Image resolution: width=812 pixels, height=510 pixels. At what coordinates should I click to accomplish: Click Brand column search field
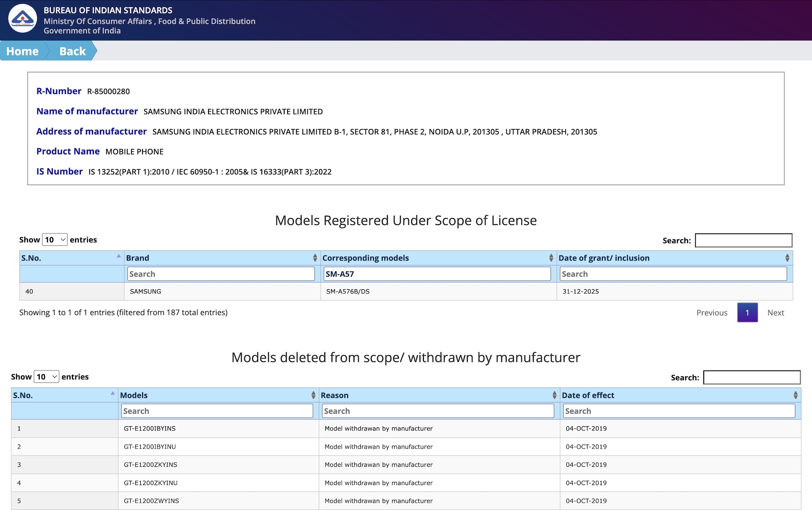click(x=221, y=274)
